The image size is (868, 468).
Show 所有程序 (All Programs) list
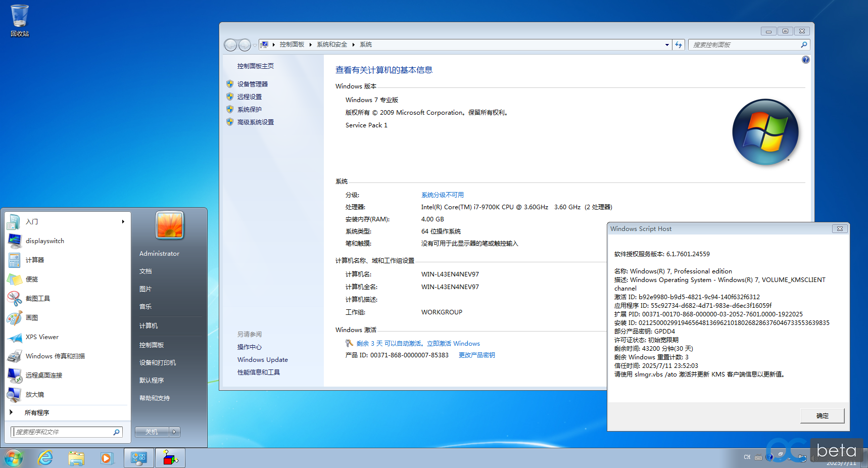37,413
